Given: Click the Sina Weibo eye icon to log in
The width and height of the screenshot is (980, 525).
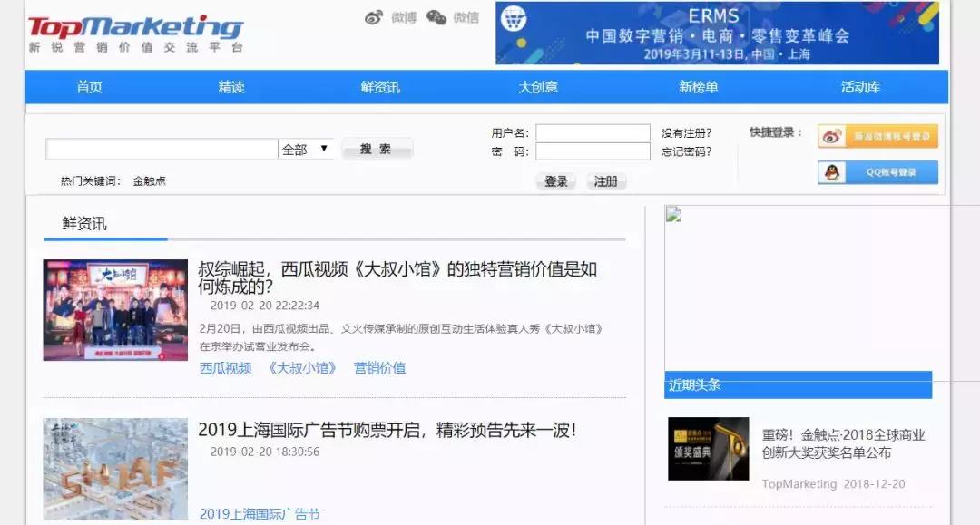Looking at the screenshot, I should [832, 137].
